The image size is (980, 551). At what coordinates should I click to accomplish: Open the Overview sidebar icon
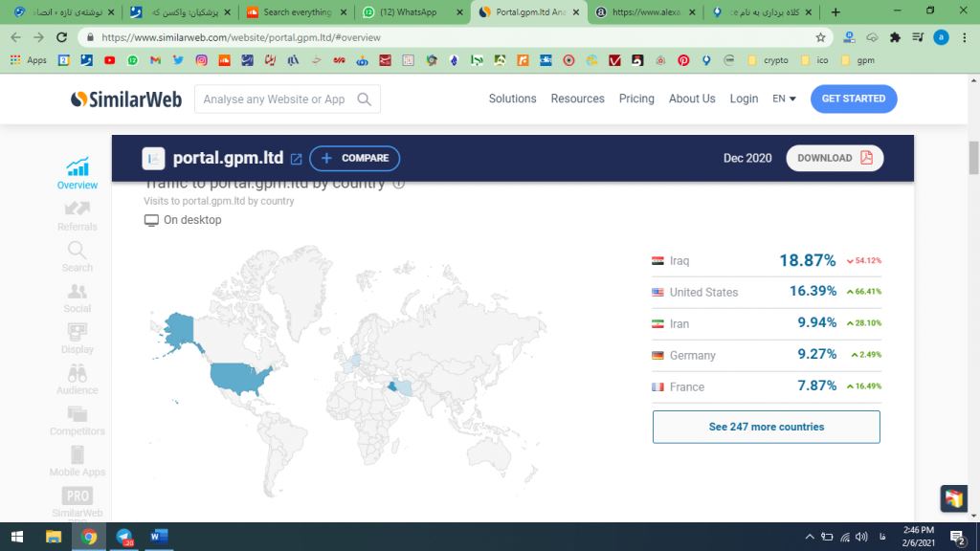[x=78, y=173]
